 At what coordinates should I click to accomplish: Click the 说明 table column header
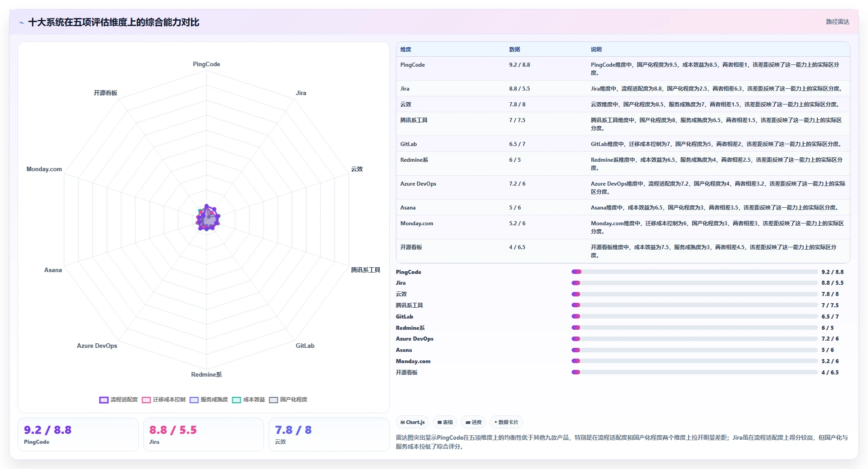point(596,50)
